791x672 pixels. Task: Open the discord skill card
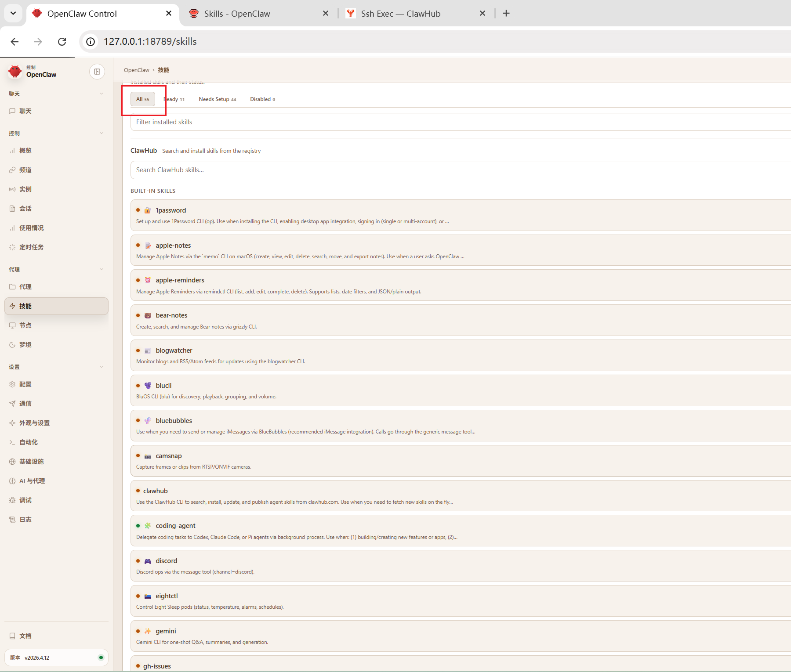461,566
